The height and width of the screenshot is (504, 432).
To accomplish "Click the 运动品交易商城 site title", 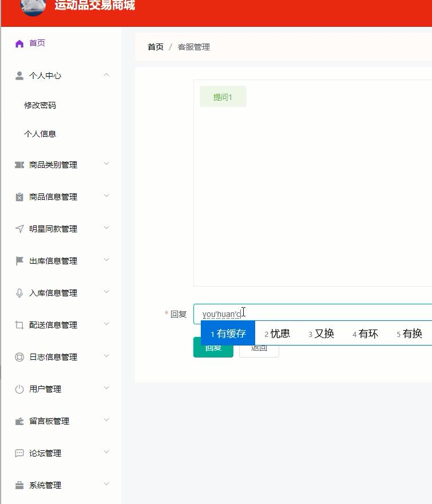I will (x=95, y=5).
